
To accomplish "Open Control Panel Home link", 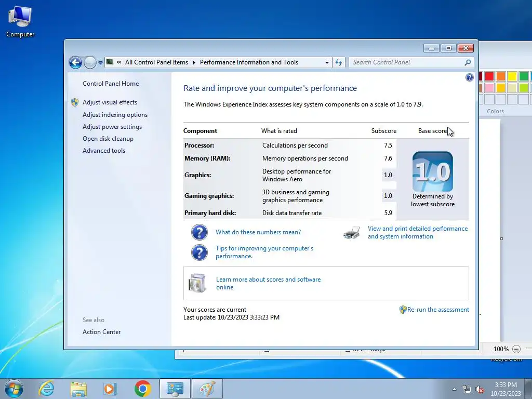I will [111, 84].
